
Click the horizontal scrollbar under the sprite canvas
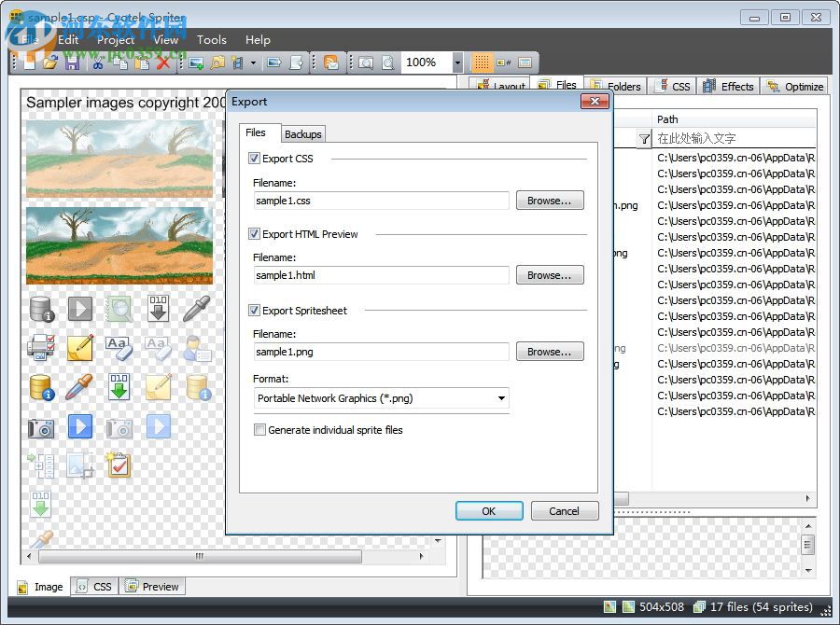199,556
